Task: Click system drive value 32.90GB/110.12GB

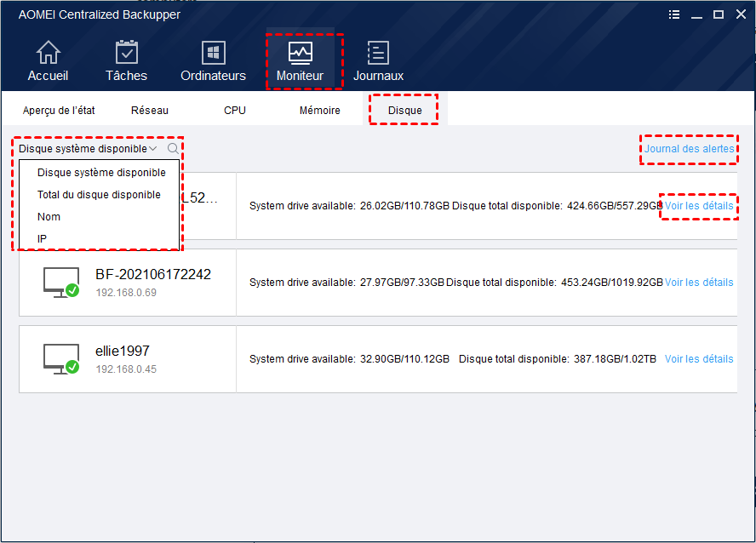Action: [x=404, y=359]
